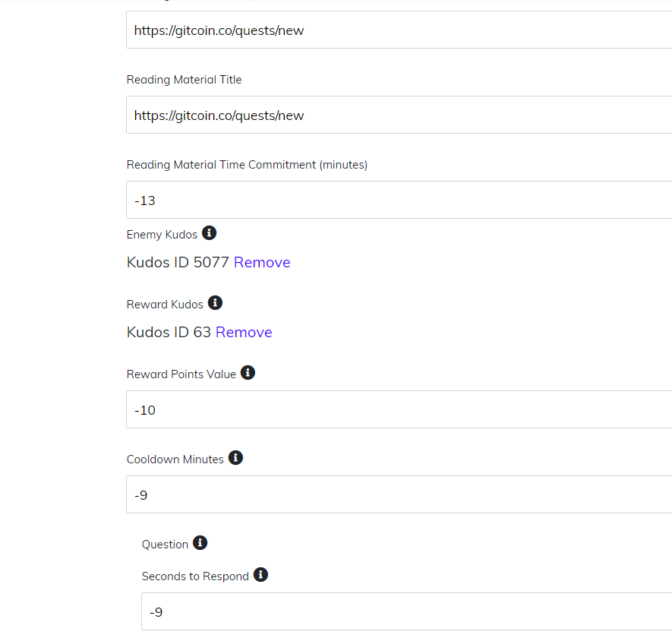Viewport: 672px width, 641px height.
Task: Open the Enemy Kudos info tooltip icon
Action: click(209, 233)
